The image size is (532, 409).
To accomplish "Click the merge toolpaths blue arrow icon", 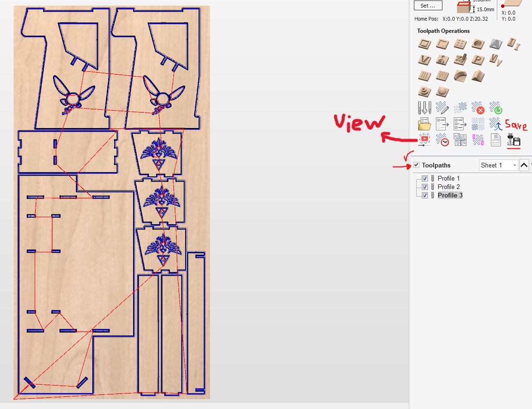I will click(x=496, y=124).
